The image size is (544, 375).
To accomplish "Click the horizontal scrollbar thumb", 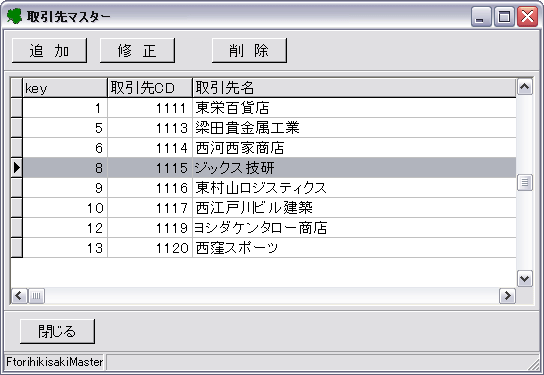I will coord(36,296).
